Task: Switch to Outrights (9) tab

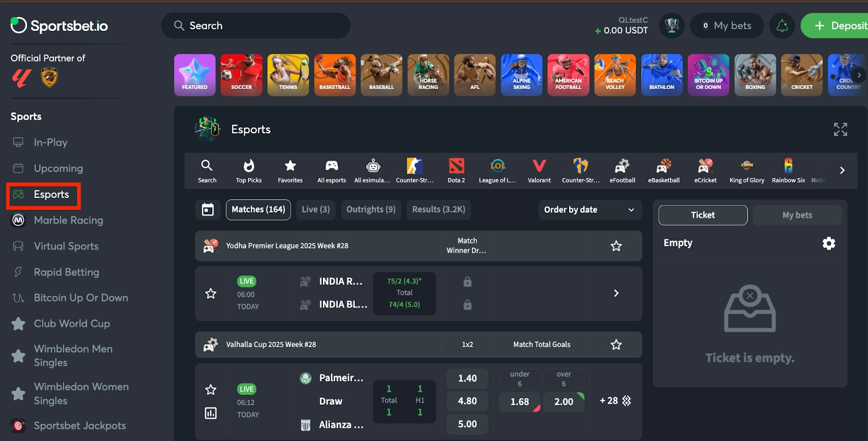Action: tap(371, 209)
